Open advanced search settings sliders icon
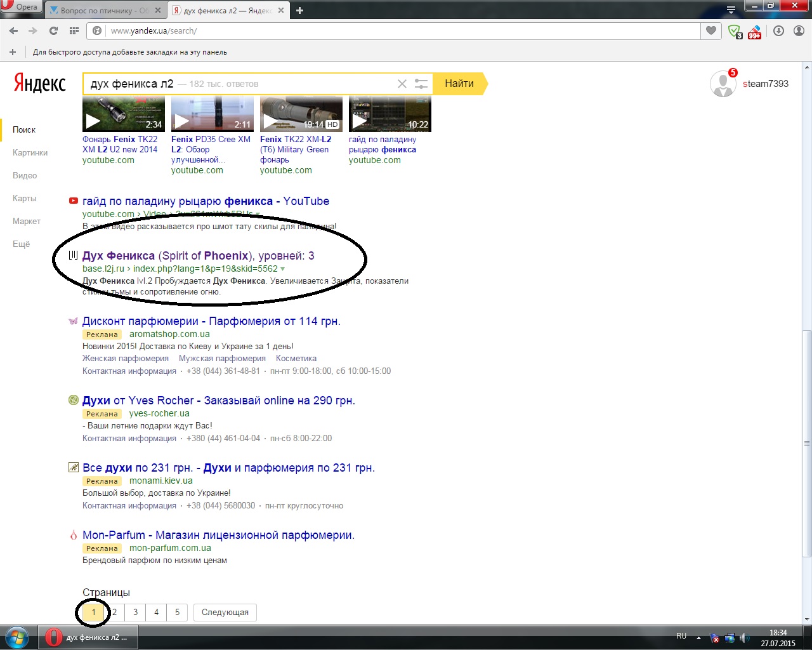Screen dimensions: 812x650 click(x=421, y=84)
